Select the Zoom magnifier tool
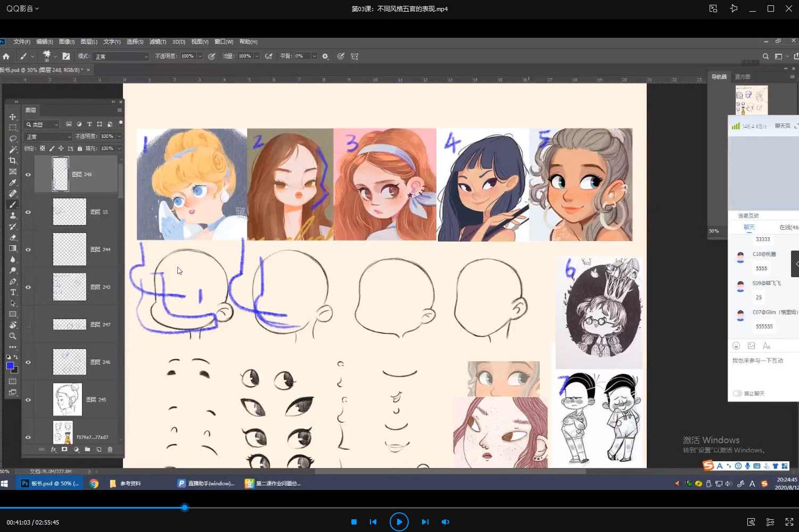Image resolution: width=799 pixels, height=532 pixels. [13, 336]
